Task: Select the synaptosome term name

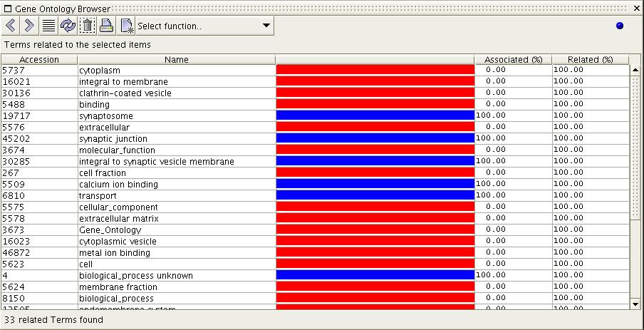Action: (106, 116)
